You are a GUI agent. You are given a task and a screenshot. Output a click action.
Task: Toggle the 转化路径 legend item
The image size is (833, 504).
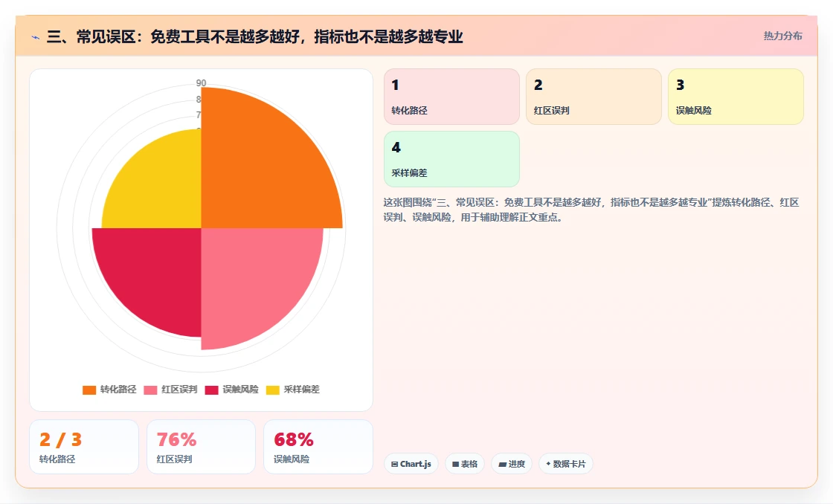[x=109, y=390]
